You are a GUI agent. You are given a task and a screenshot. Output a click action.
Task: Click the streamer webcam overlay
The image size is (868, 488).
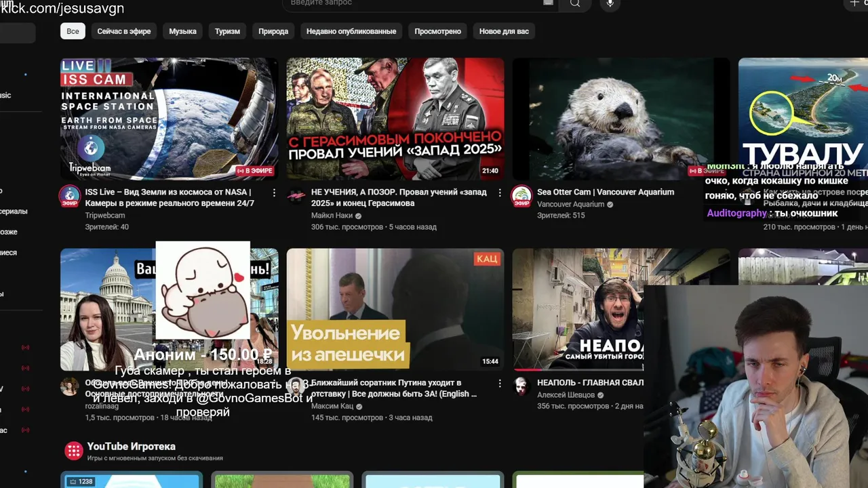click(x=755, y=386)
